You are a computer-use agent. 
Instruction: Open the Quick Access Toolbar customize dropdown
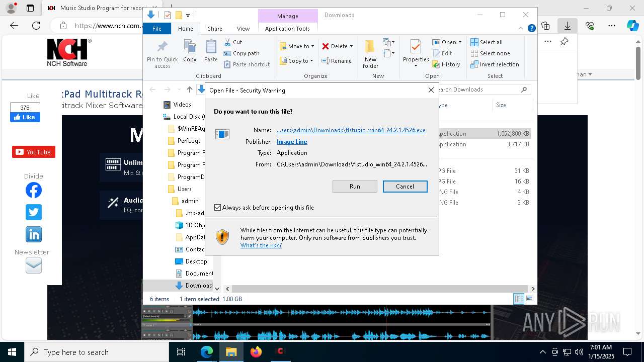188,16
